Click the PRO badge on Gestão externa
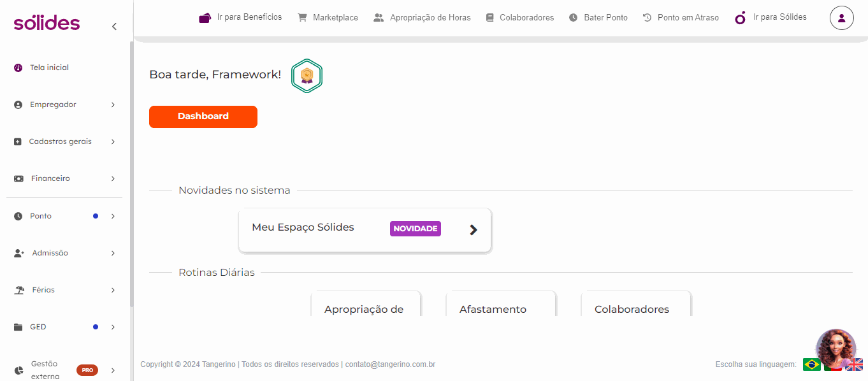The height and width of the screenshot is (381, 868). click(x=87, y=370)
